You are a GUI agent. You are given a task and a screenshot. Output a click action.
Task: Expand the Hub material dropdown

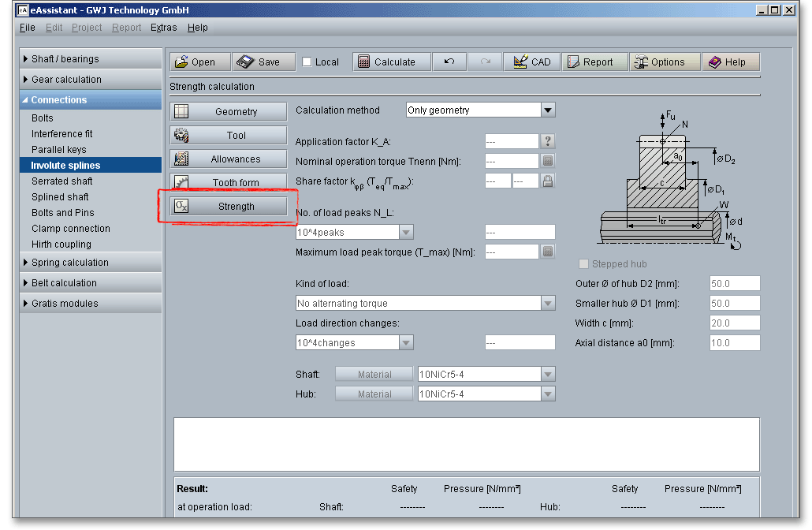click(x=548, y=394)
